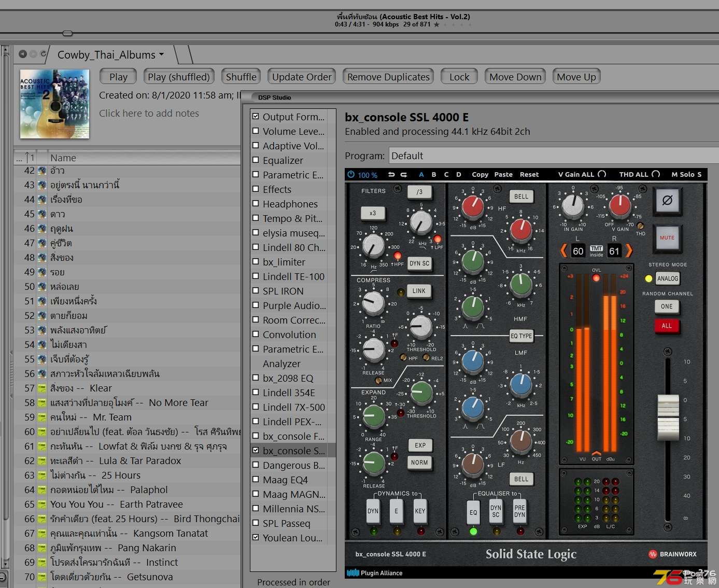Image resolution: width=719 pixels, height=588 pixels.
Task: Enable the Volume Leveling checkbox
Action: (256, 131)
